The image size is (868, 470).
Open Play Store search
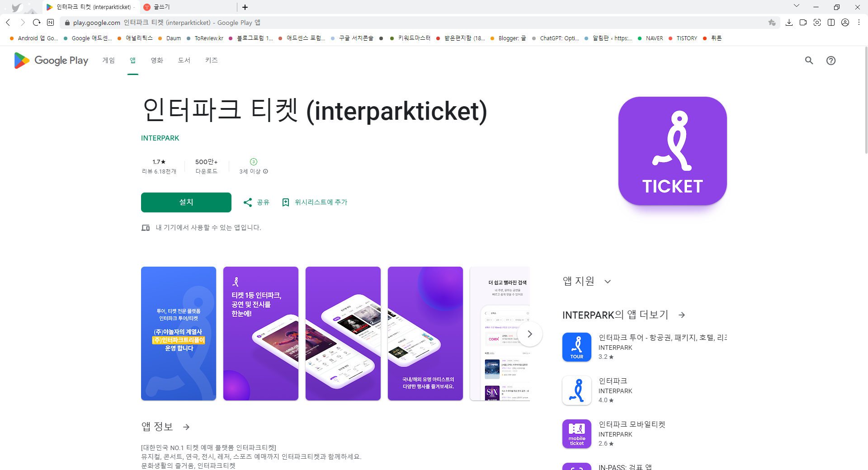click(809, 60)
